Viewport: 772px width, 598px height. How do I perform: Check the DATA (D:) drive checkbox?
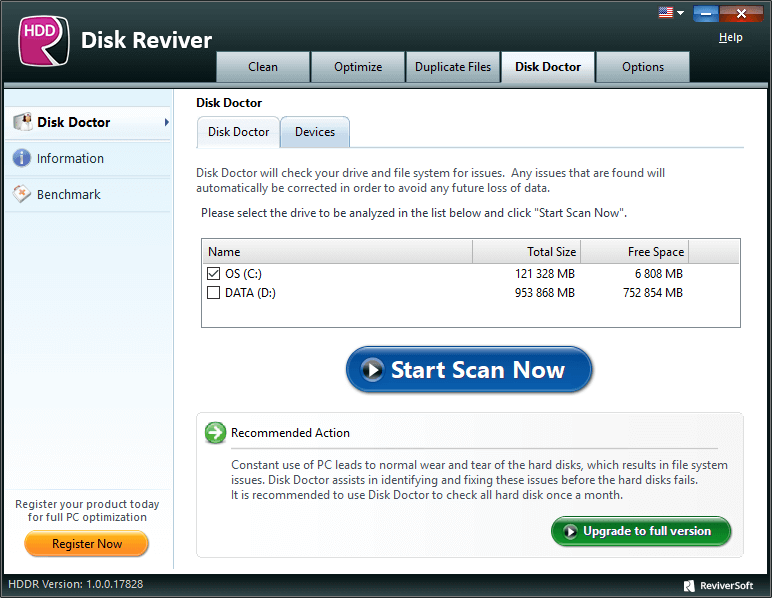pos(213,292)
